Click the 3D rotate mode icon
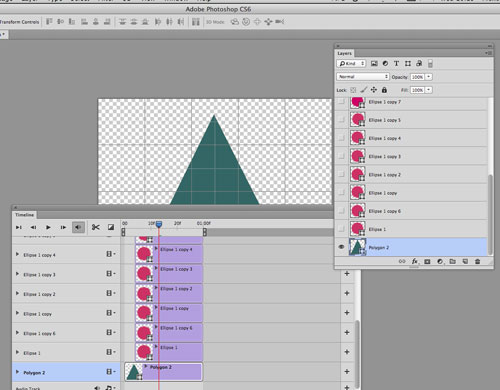 point(235,22)
